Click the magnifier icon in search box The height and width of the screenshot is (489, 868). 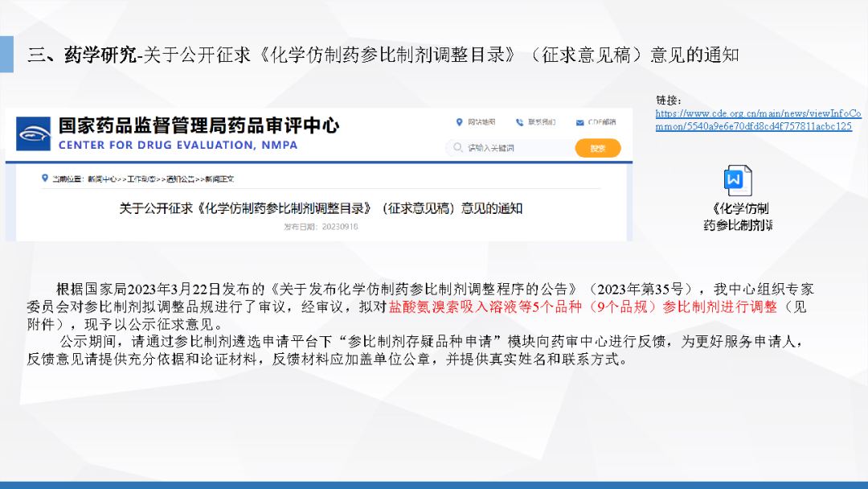[x=458, y=148]
